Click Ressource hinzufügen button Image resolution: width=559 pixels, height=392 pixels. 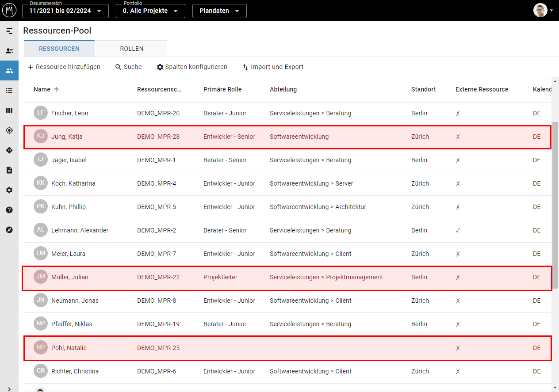click(x=64, y=67)
